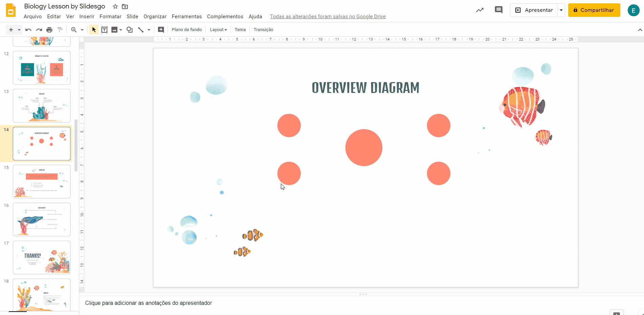Select the large center coral circle
Viewport: 644px width, 315px height.
pos(364,148)
